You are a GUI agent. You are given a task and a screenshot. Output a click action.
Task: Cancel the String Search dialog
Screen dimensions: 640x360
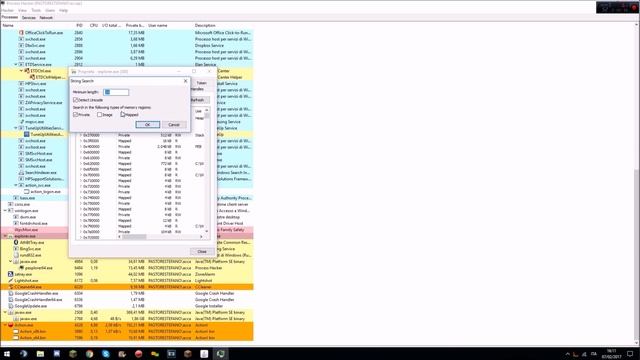(174, 124)
